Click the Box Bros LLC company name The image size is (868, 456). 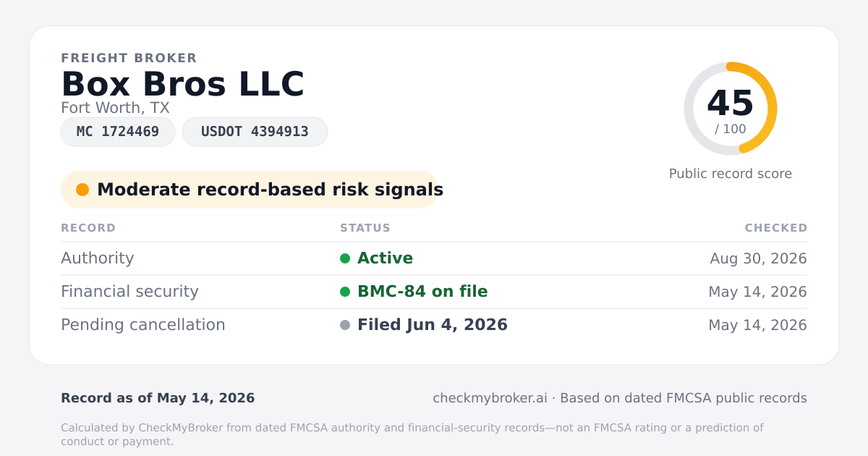(x=183, y=84)
